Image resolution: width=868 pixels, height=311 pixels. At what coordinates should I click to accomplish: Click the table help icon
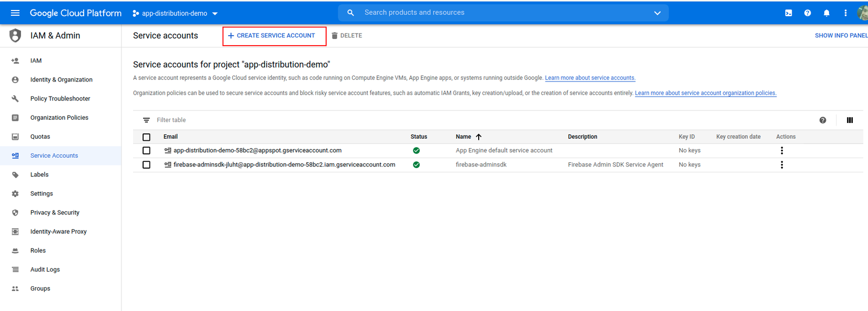click(823, 120)
